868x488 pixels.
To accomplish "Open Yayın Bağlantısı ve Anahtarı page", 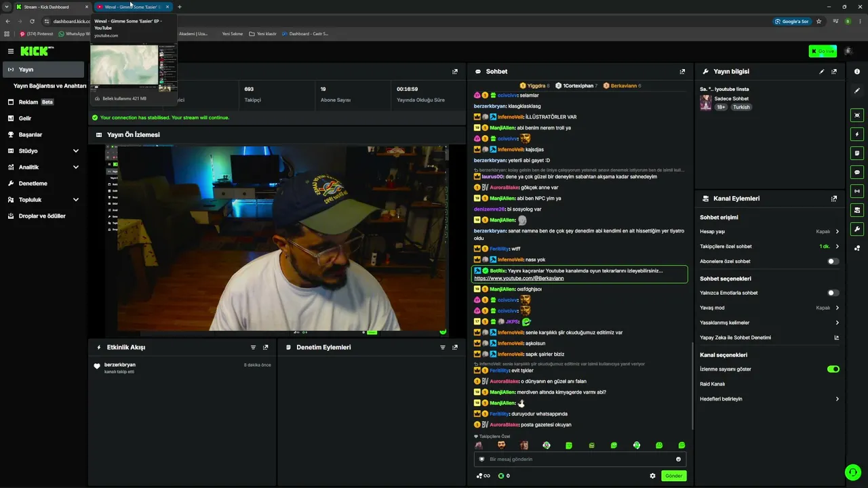I will click(x=50, y=86).
